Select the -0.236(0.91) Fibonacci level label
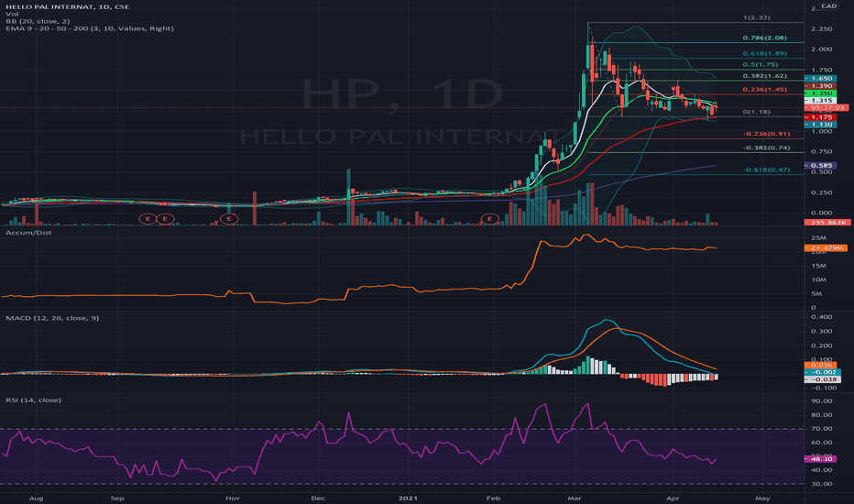The height and width of the screenshot is (504, 854). 766,134
